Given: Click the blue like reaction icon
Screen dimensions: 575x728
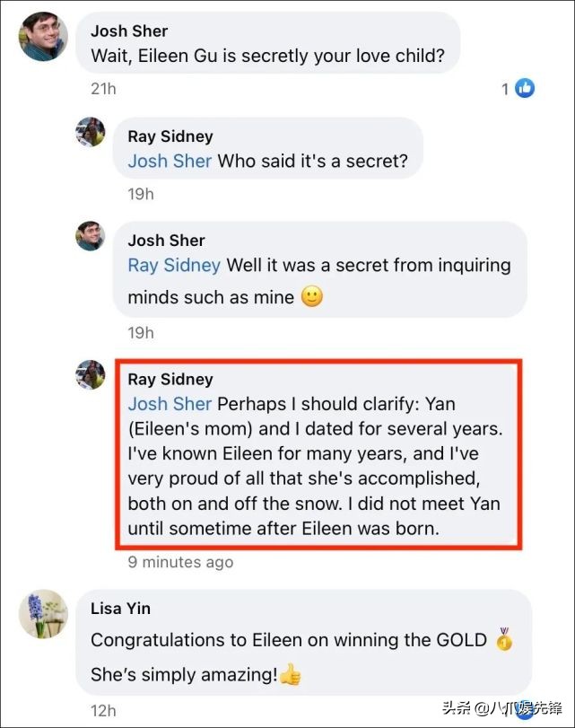Looking at the screenshot, I should coord(525,88).
